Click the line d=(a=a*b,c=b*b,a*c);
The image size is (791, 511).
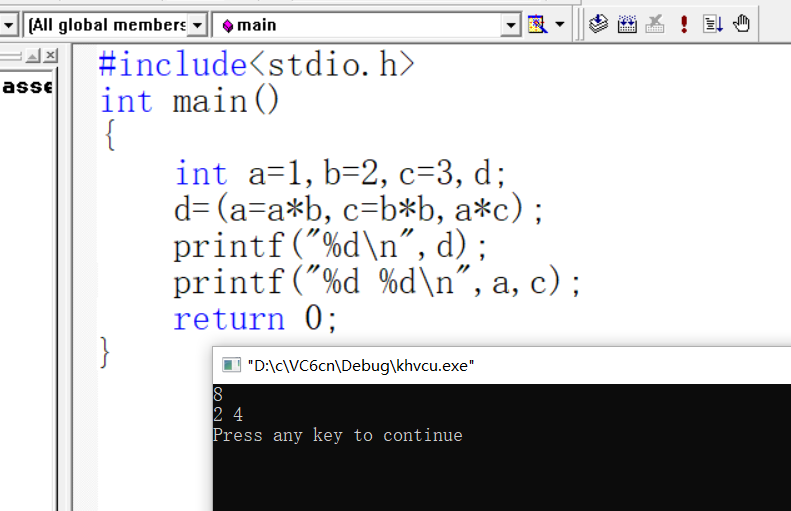(358, 209)
